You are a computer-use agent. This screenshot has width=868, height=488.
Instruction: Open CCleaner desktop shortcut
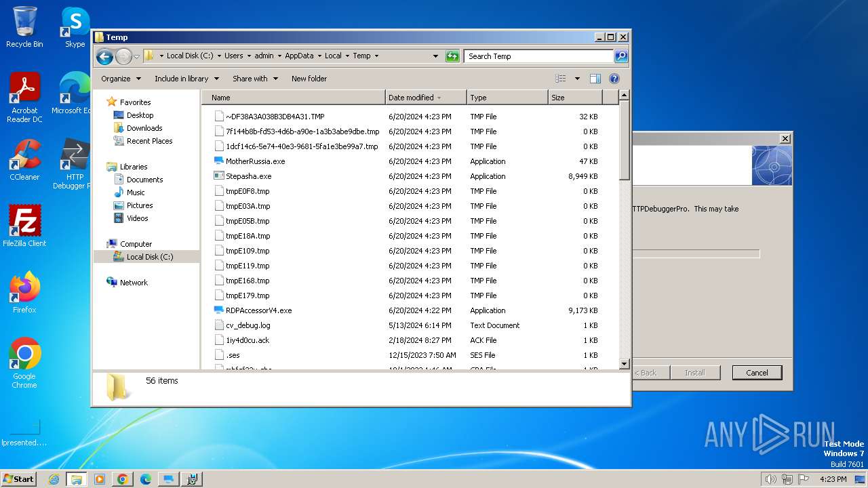pos(24,160)
